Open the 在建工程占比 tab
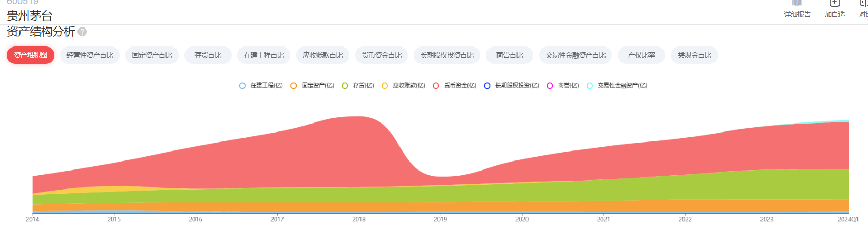 click(264, 55)
